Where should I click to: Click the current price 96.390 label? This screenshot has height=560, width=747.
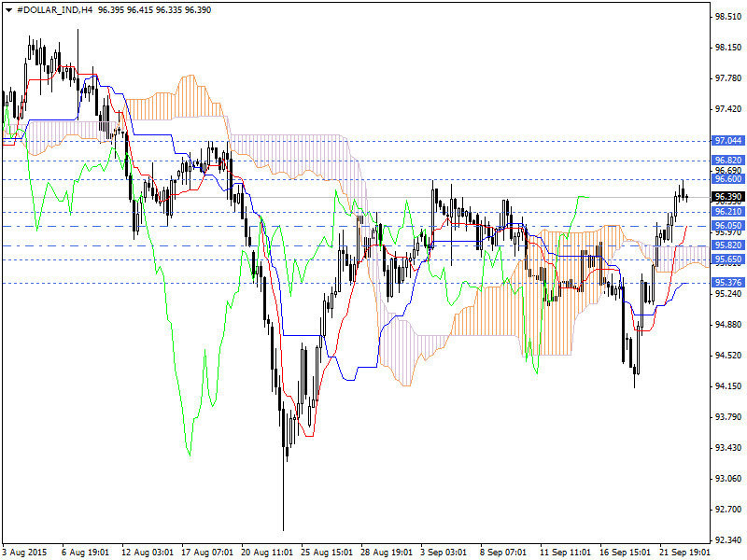(x=727, y=197)
